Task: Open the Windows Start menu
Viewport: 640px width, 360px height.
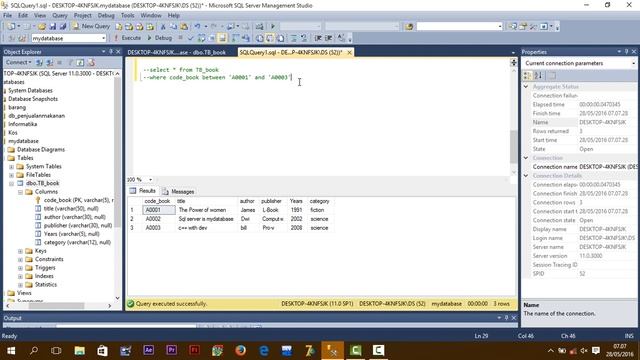Action: [x=11, y=351]
